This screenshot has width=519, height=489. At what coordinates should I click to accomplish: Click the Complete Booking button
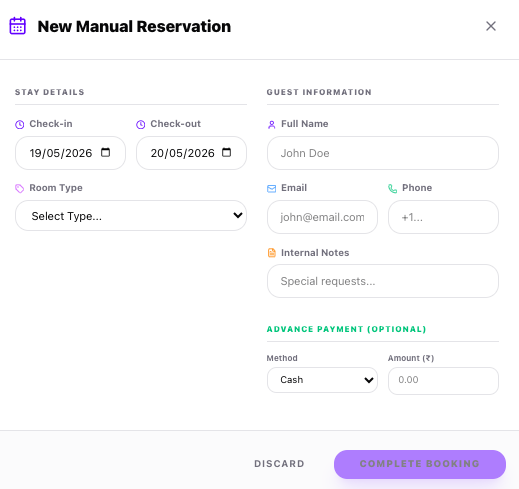[420, 464]
